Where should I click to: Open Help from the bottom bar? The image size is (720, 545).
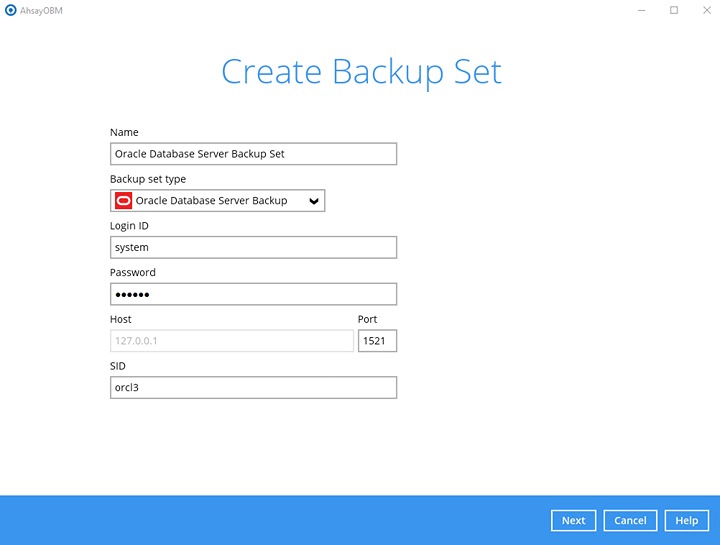(686, 520)
